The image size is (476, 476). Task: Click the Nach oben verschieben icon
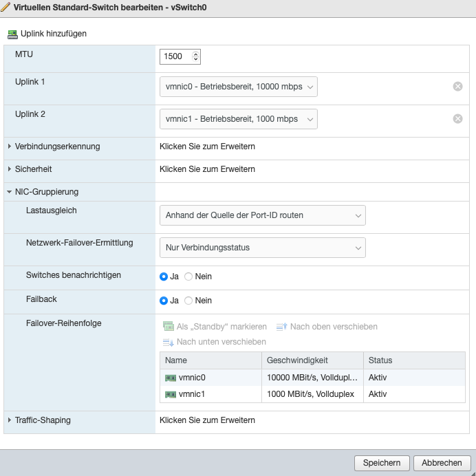point(281,327)
